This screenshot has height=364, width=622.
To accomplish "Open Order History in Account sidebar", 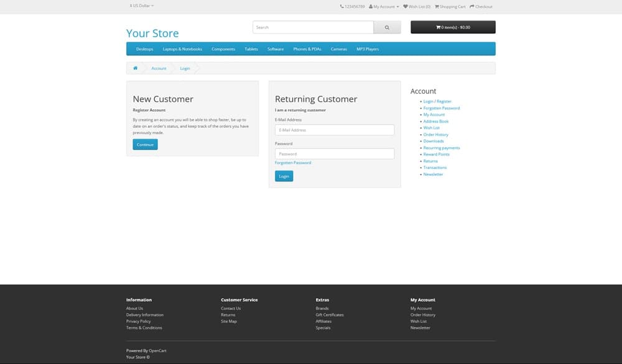I will click(x=435, y=135).
